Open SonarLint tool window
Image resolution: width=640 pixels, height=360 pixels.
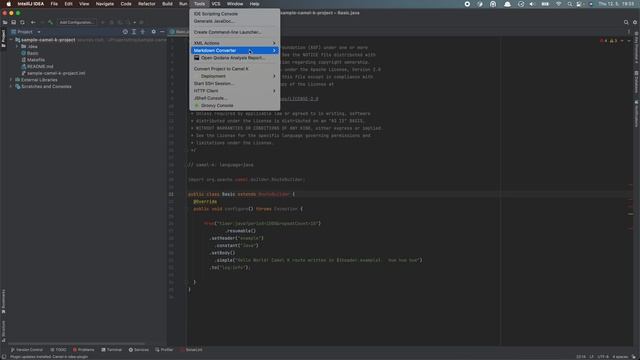pos(191,350)
